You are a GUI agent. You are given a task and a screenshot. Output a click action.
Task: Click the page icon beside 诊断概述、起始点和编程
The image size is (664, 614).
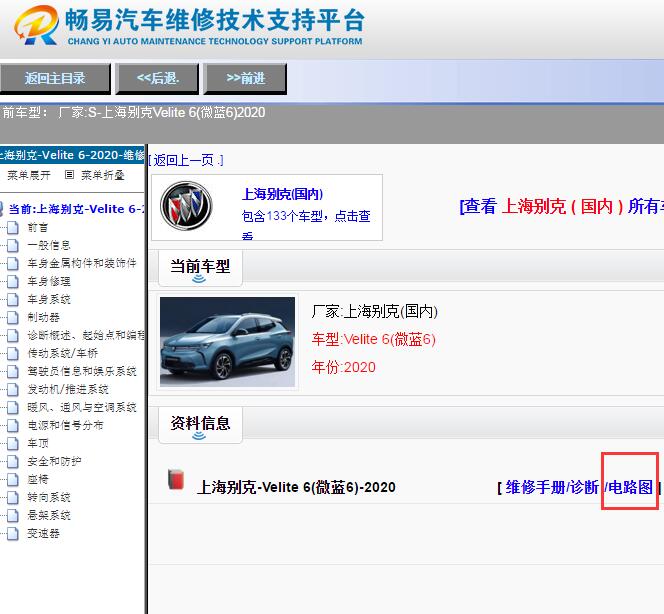click(13, 335)
